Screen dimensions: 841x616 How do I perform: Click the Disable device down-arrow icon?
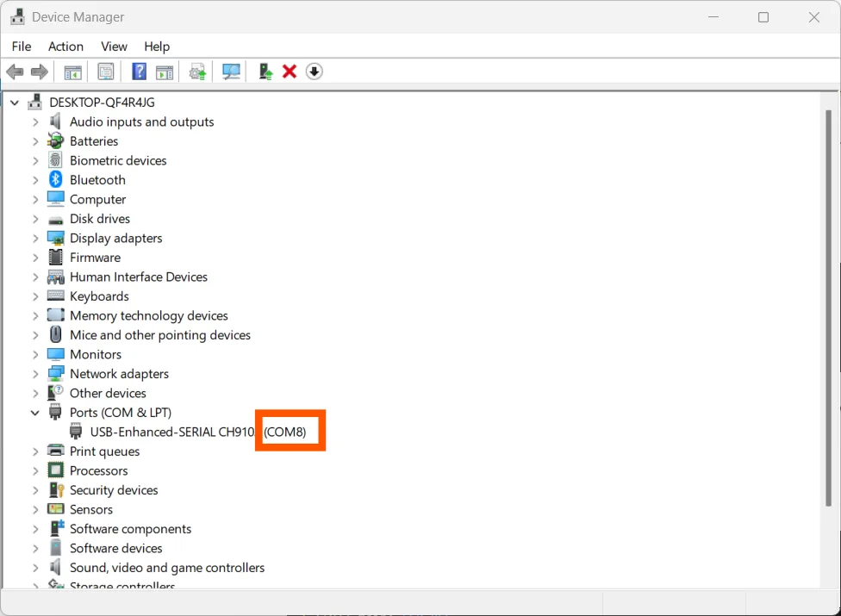click(315, 72)
